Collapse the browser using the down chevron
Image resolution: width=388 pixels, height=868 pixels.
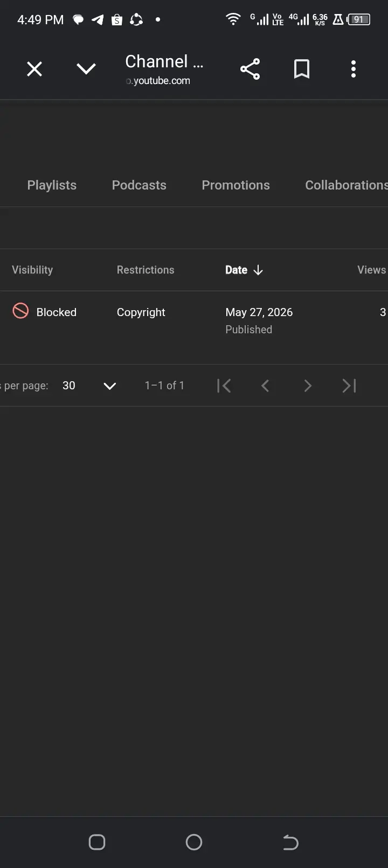pos(86,69)
